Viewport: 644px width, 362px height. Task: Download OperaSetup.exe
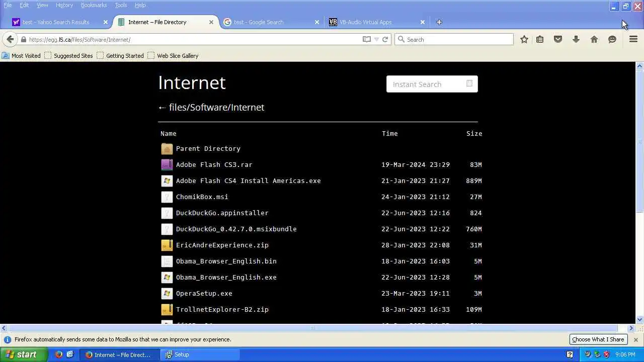(204, 294)
